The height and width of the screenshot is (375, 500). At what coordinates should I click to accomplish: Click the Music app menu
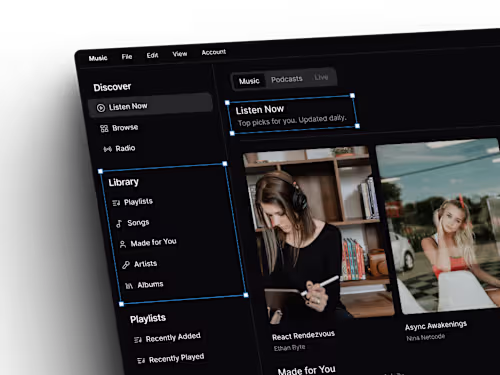(98, 58)
